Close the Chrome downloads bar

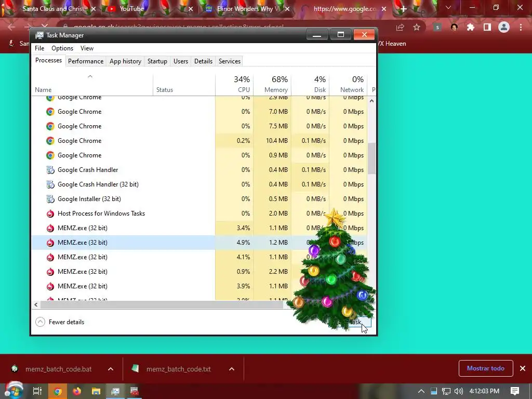[x=523, y=368]
